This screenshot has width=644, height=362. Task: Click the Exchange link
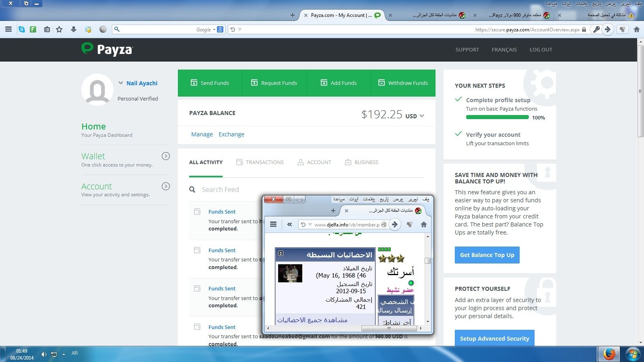tap(231, 134)
